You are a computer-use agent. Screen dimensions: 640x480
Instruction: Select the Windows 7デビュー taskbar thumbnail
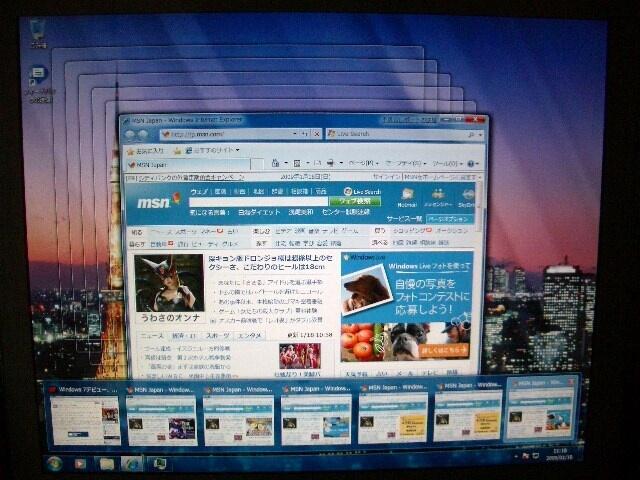tap(84, 416)
